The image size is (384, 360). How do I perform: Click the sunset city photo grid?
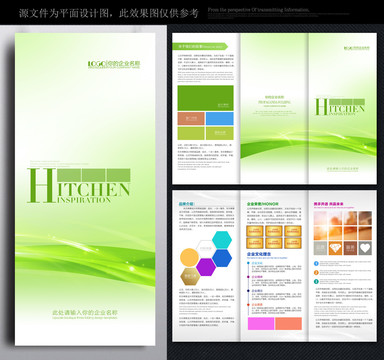tap(343, 226)
